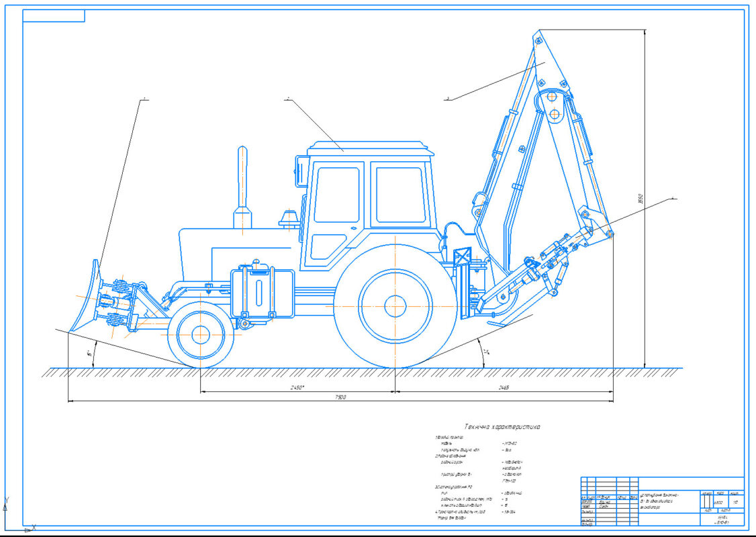Image resolution: width=756 pixels, height=537 pixels.
Task: Select the side-mounted tank with oval
Action: point(262,295)
